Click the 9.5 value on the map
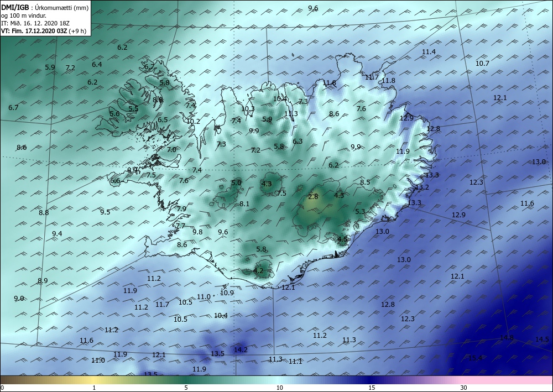The image size is (553, 392). [x=105, y=212]
